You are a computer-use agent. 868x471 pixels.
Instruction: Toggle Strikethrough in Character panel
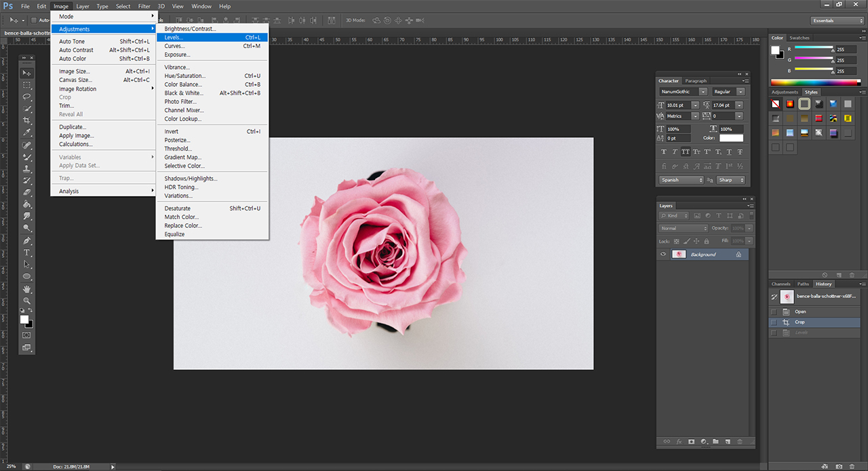coord(740,152)
